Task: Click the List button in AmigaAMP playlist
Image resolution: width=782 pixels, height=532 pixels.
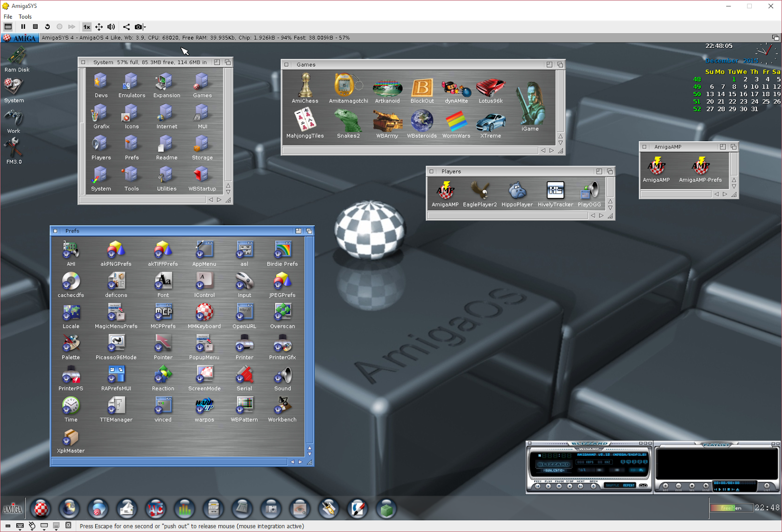Action: coord(766,486)
